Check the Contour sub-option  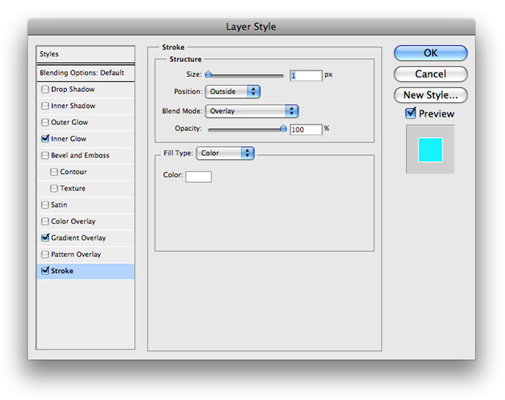[54, 172]
